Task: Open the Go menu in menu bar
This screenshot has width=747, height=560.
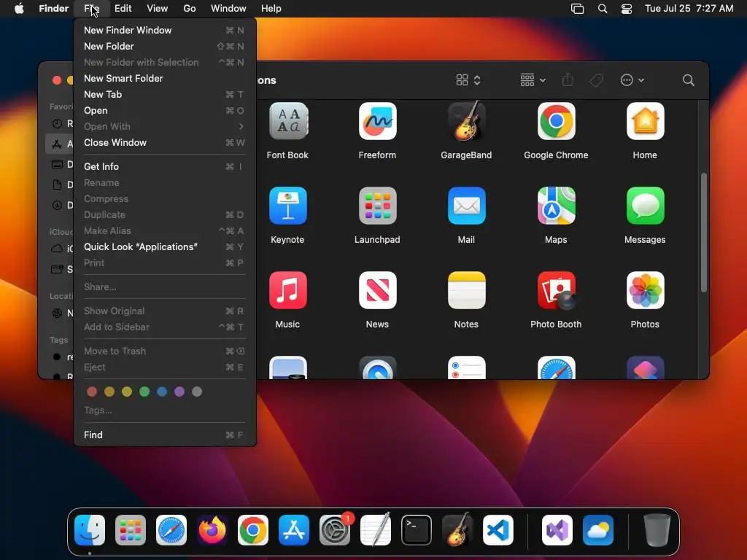Action: (x=190, y=9)
